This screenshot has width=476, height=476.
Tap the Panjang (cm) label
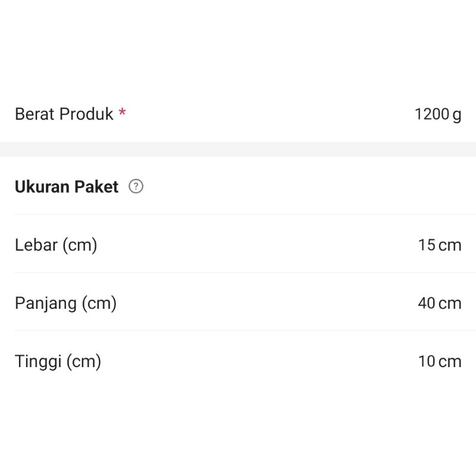(x=65, y=303)
